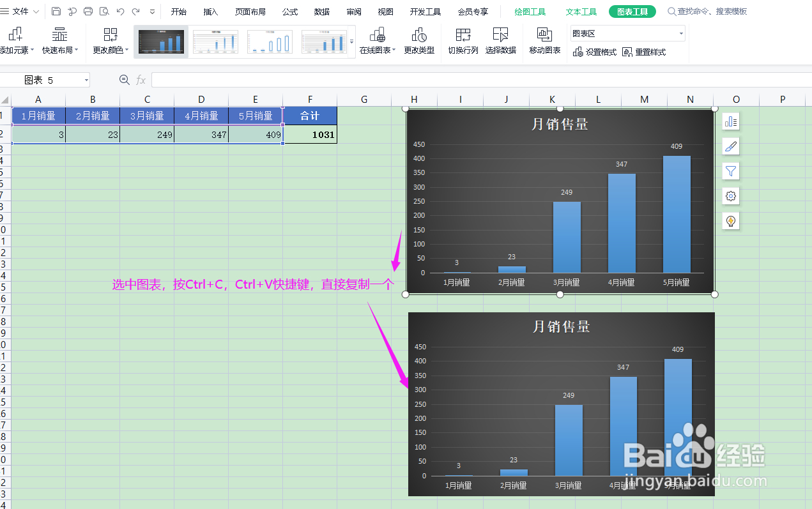
Task: Click cell E2 containing 409
Action: (256, 135)
